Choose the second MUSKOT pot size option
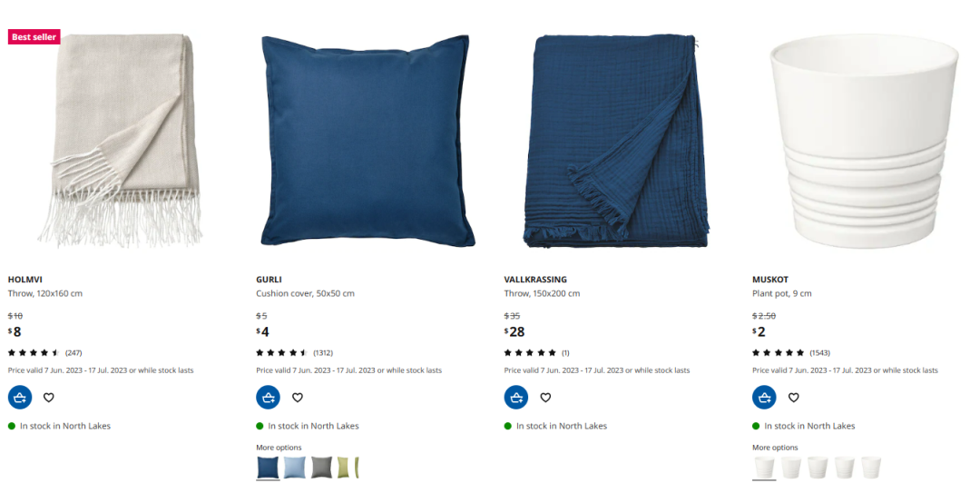Image resolution: width=980 pixels, height=493 pixels. tap(791, 468)
